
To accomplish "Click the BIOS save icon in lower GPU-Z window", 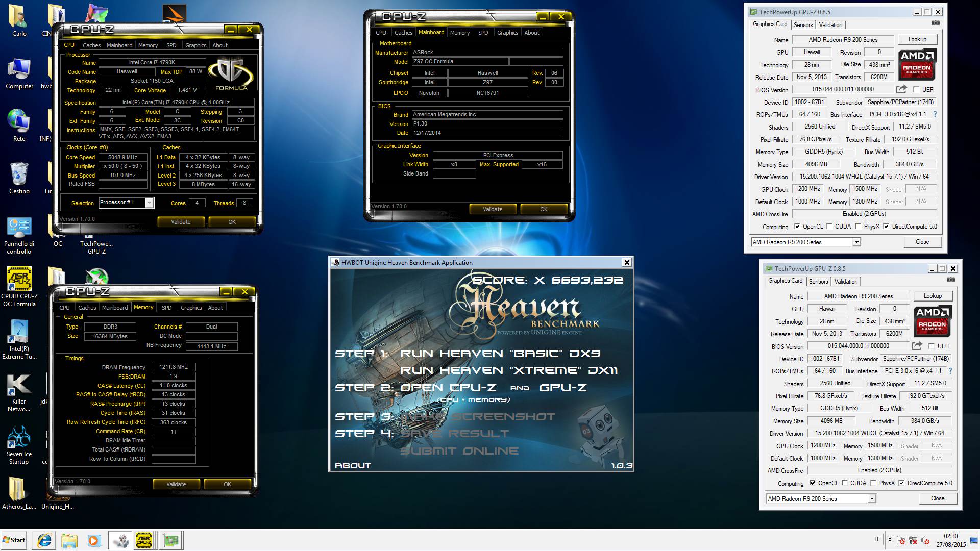I will 917,346.
